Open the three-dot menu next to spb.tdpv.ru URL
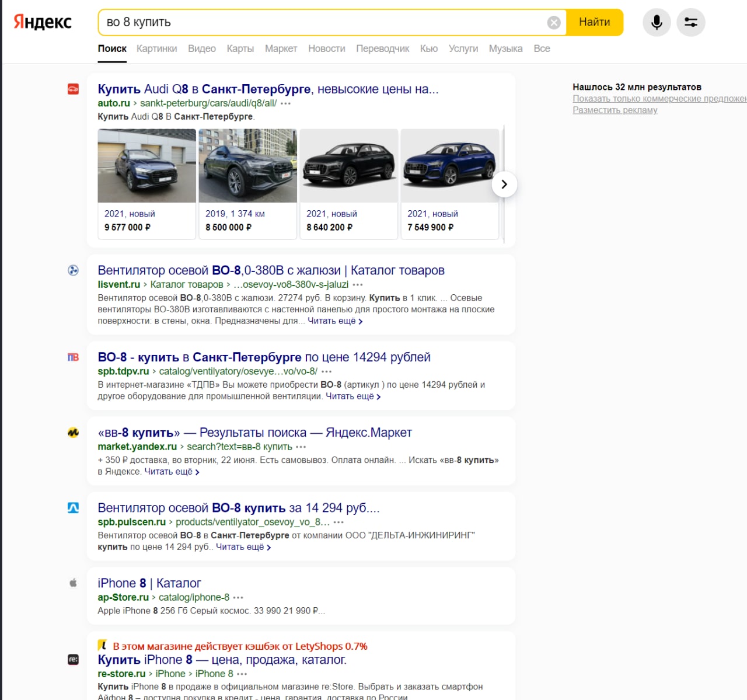 [x=326, y=371]
